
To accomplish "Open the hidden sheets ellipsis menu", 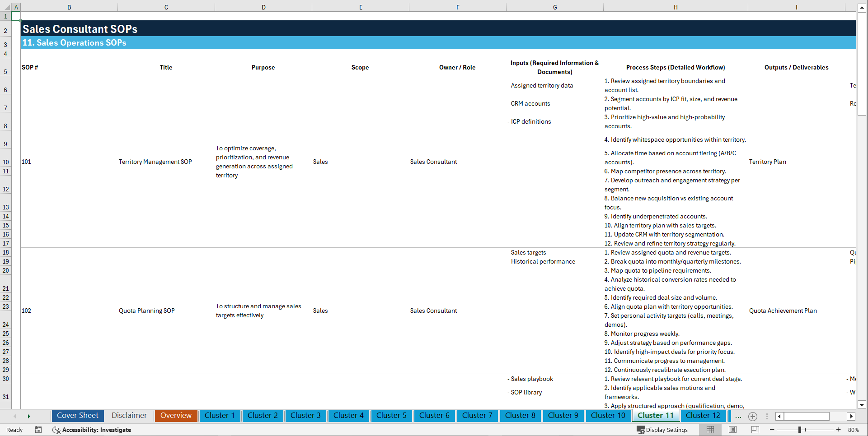I will point(738,416).
